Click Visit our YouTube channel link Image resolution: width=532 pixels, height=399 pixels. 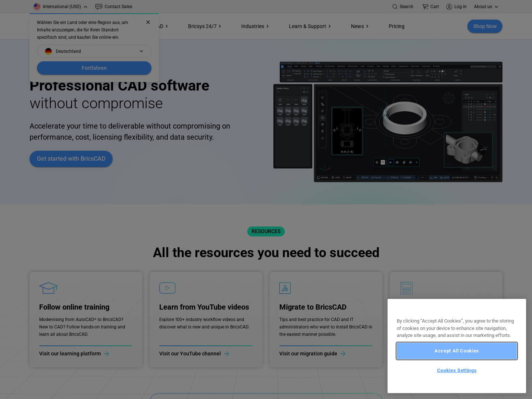pyautogui.click(x=194, y=354)
